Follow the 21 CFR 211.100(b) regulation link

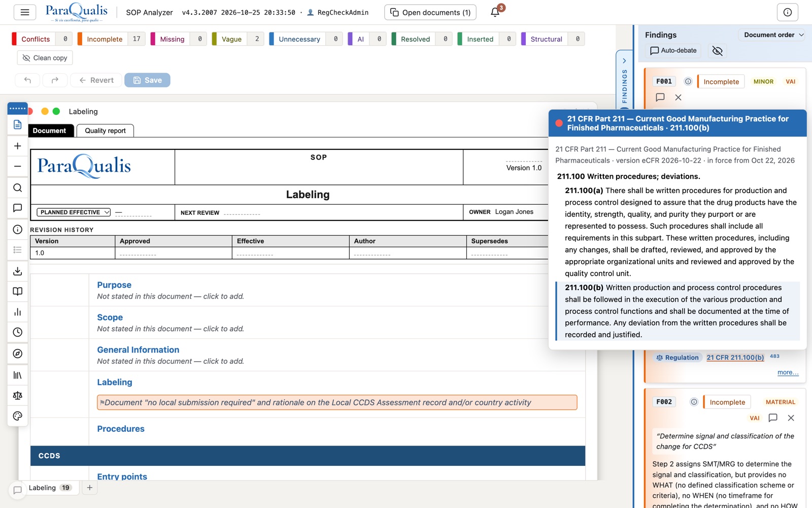click(x=735, y=358)
